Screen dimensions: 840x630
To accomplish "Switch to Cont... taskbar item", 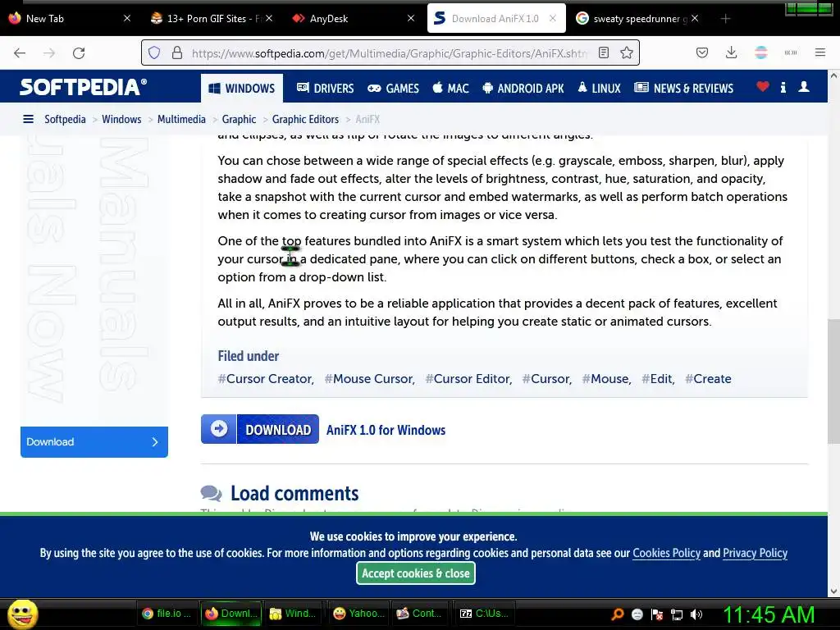I will pos(420,614).
